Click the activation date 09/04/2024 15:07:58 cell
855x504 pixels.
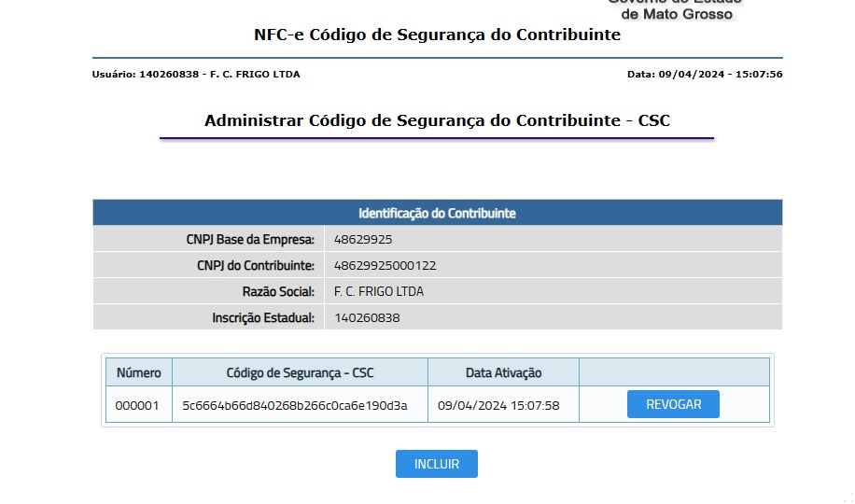pyautogui.click(x=498, y=405)
